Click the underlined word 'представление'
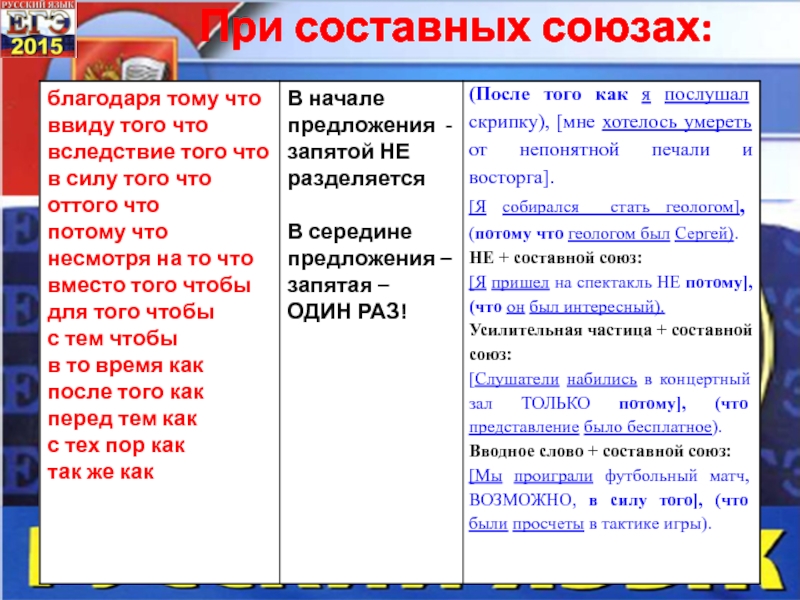This screenshot has width=800, height=600. coord(523,427)
